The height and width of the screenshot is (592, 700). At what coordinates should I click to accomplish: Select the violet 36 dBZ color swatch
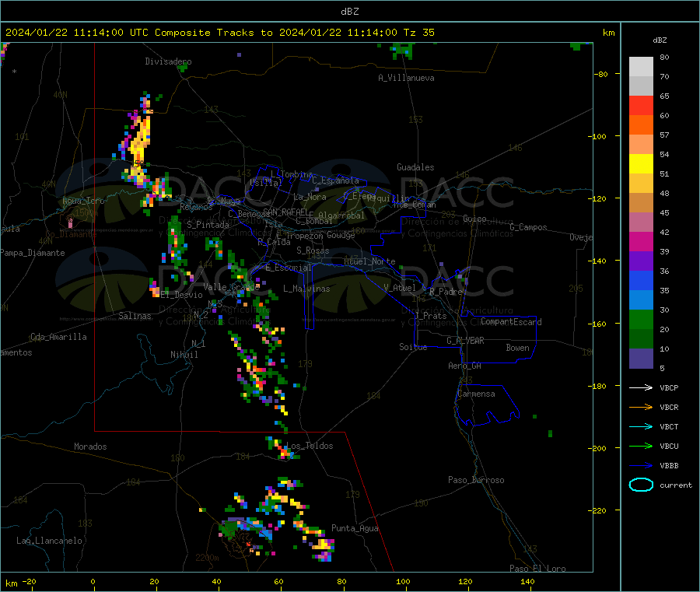(x=641, y=261)
